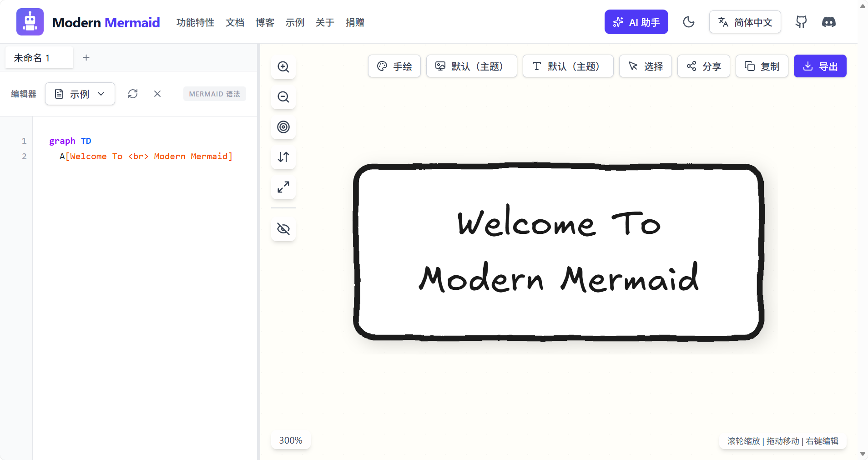Image resolution: width=868 pixels, height=460 pixels.
Task: Zoom in on the diagram
Action: coord(283,67)
